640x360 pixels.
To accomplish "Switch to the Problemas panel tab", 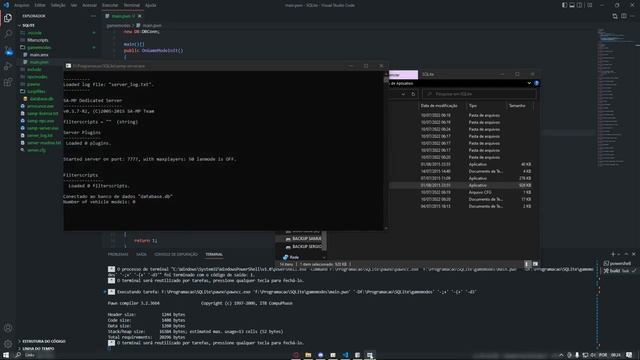I will [x=118, y=254].
